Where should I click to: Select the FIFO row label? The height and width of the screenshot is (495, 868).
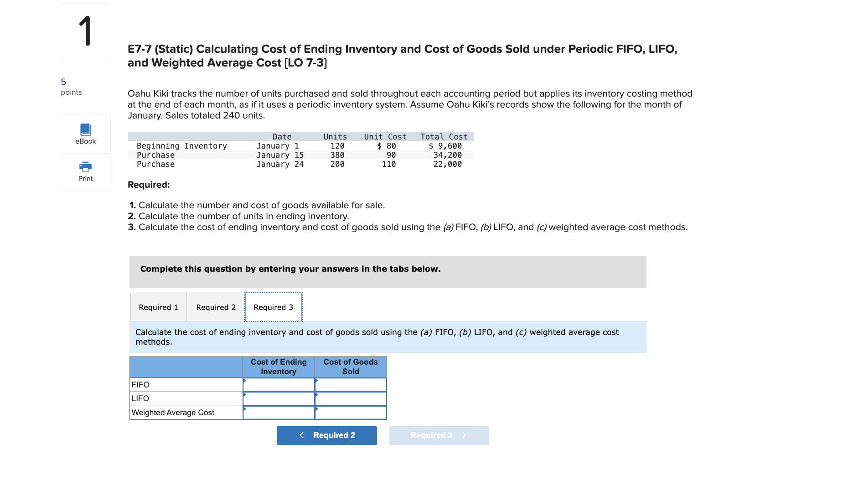(140, 384)
